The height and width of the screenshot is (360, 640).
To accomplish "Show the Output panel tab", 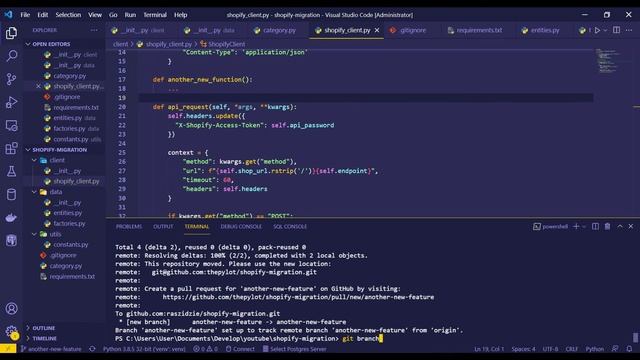I will 163,227.
